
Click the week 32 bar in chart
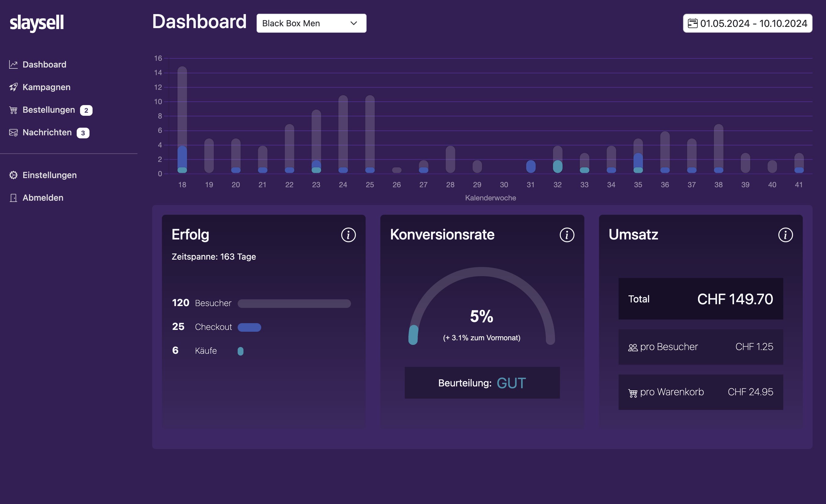557,159
